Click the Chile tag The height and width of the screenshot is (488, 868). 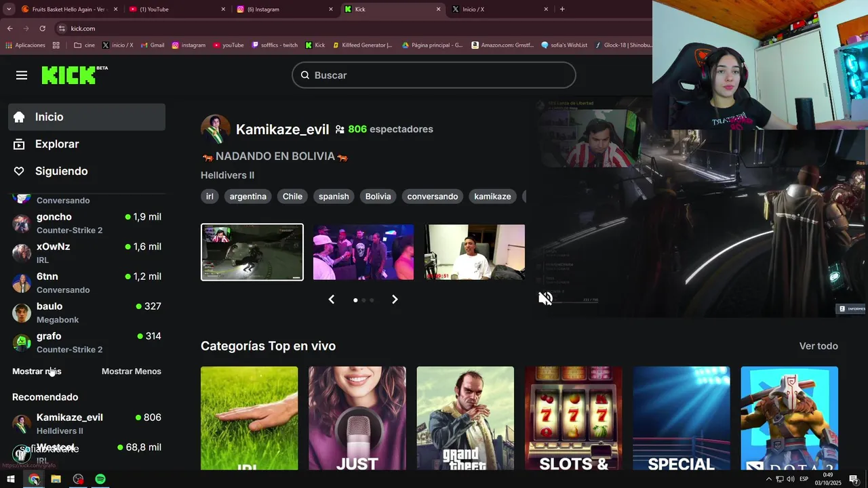click(292, 197)
